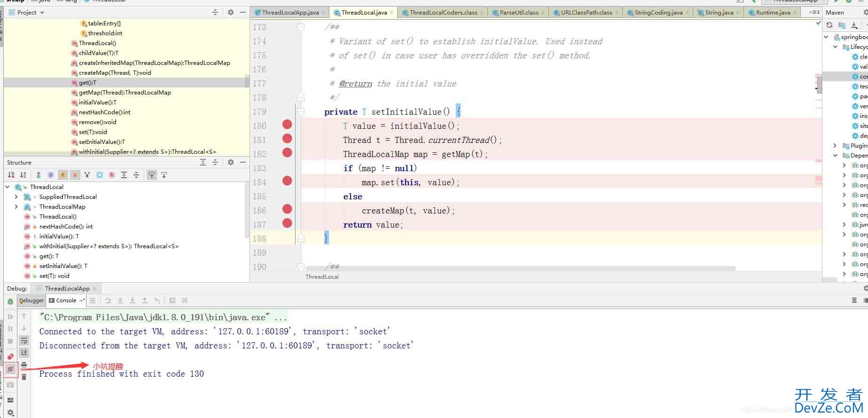Expand Plugins node in Maven panel
The height and width of the screenshot is (418, 868).
(x=835, y=145)
